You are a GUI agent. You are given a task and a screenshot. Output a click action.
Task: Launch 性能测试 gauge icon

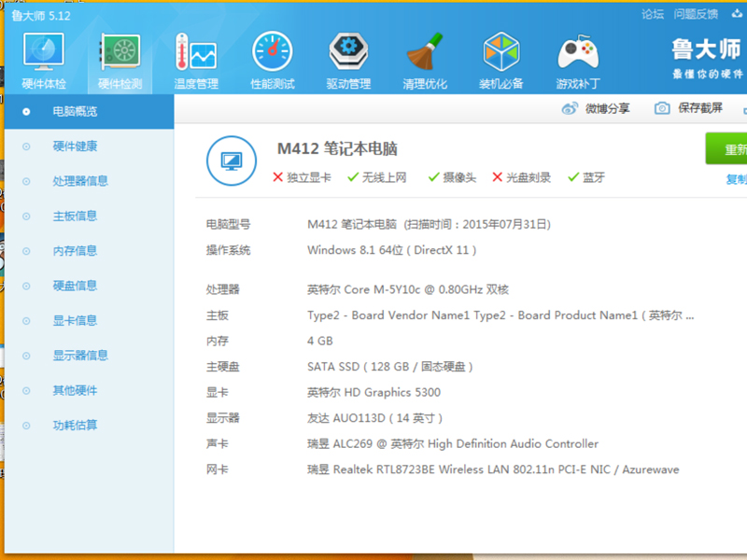coord(272,51)
